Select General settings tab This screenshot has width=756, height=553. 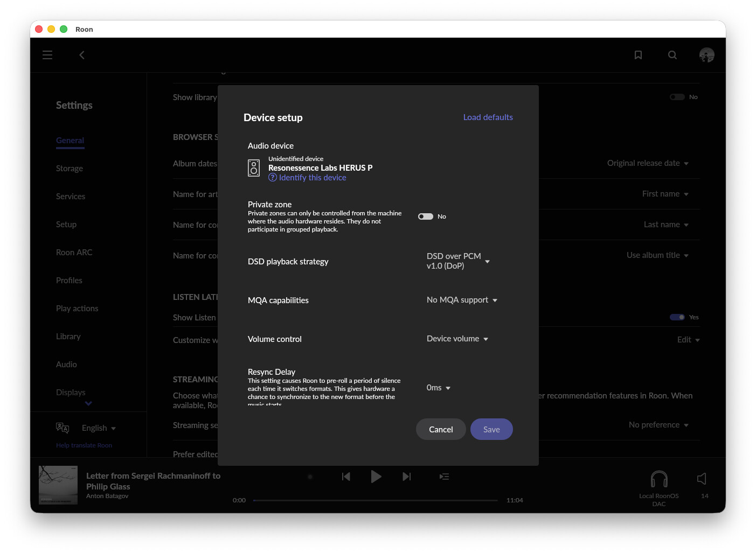pyautogui.click(x=70, y=141)
